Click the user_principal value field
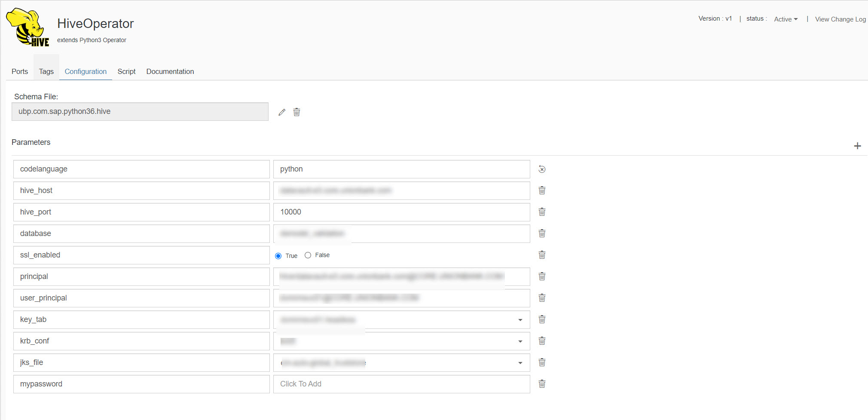This screenshot has height=420, width=868. coord(402,298)
